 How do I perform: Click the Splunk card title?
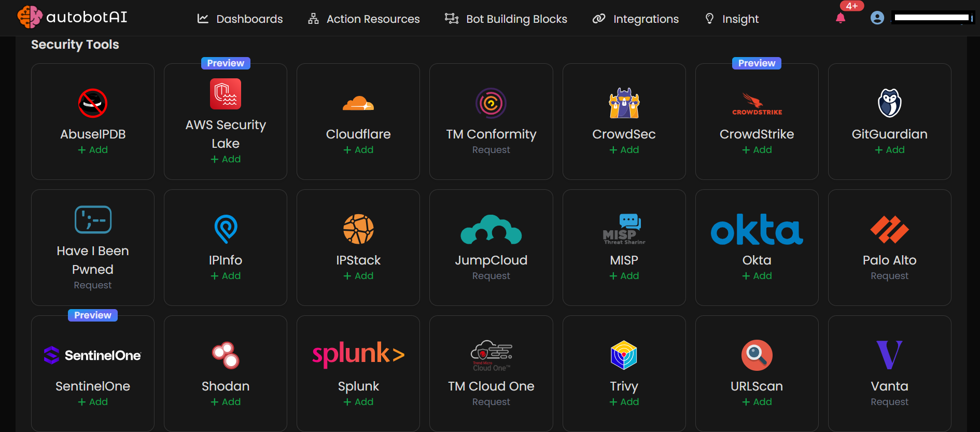pyautogui.click(x=358, y=386)
